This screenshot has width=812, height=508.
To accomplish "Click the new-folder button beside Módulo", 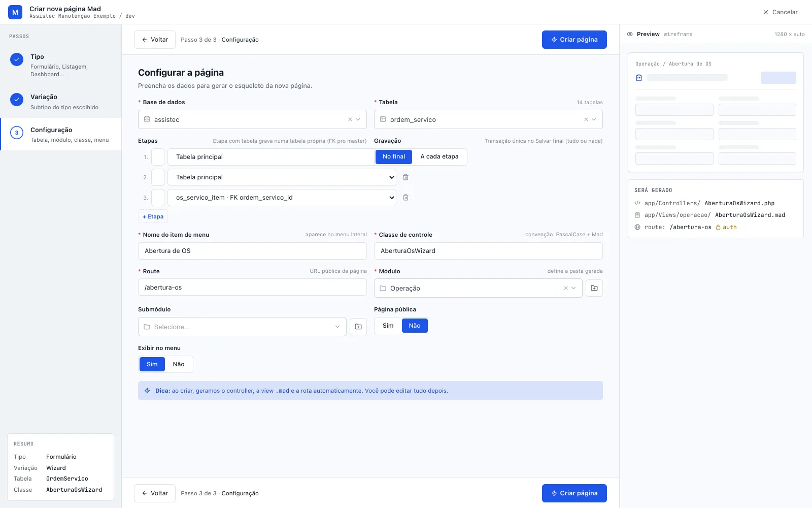I will [594, 288].
